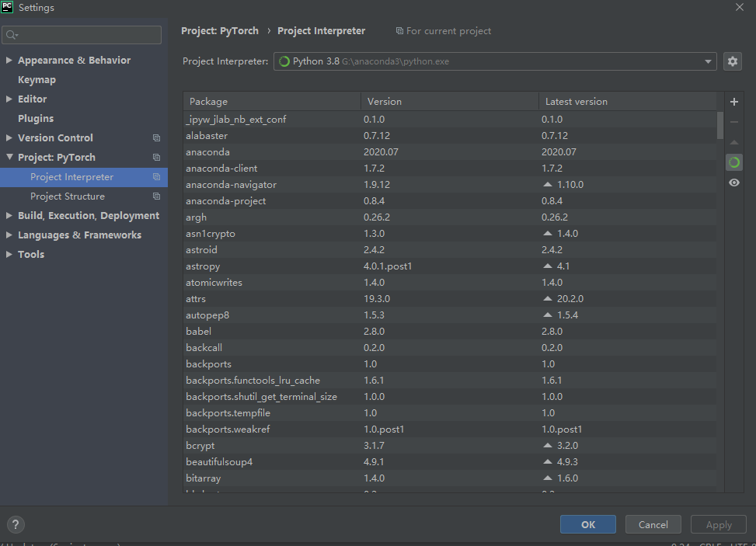Click the Cancel button
This screenshot has height=546, width=756.
click(653, 524)
